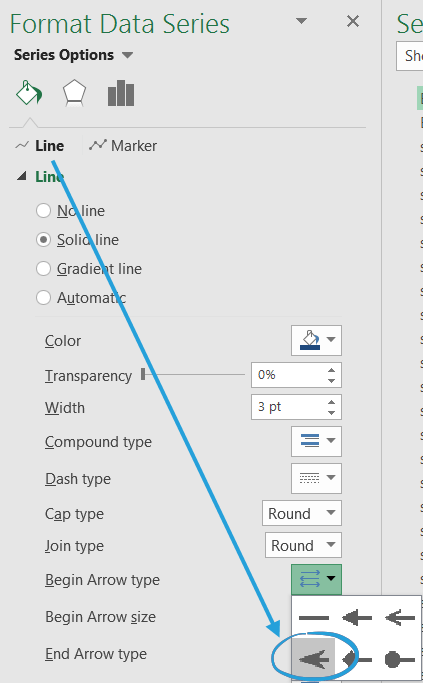Choose the stealth arrow style
The width and height of the screenshot is (423, 683).
(x=314, y=659)
